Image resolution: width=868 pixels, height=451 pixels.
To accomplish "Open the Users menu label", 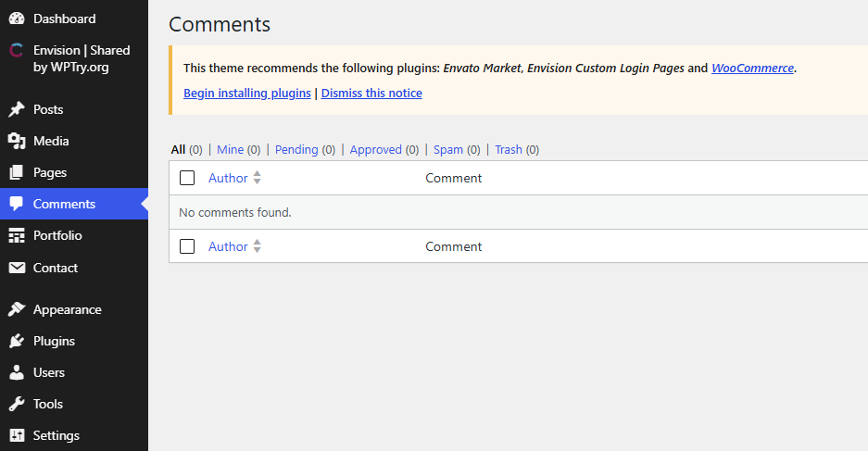I will 49,372.
